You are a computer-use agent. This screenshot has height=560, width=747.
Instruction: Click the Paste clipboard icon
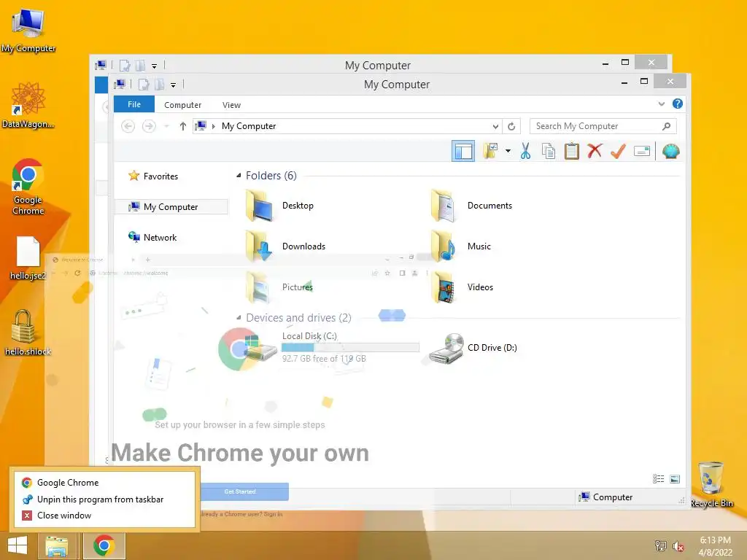pos(572,152)
